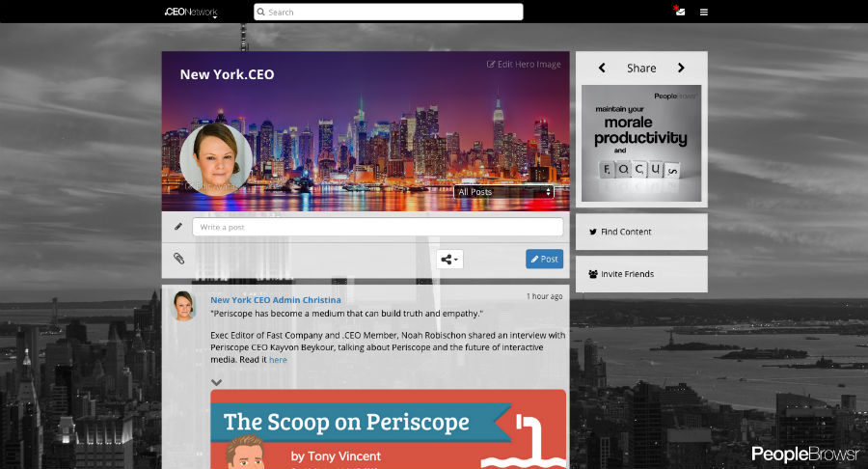Open the share options dropdown button

(x=449, y=260)
